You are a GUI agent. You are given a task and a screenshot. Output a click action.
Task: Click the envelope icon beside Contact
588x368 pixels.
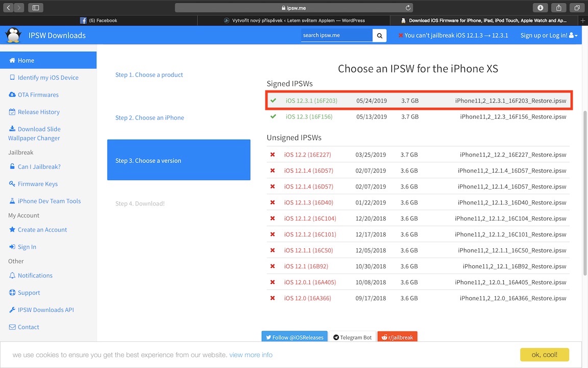12,327
